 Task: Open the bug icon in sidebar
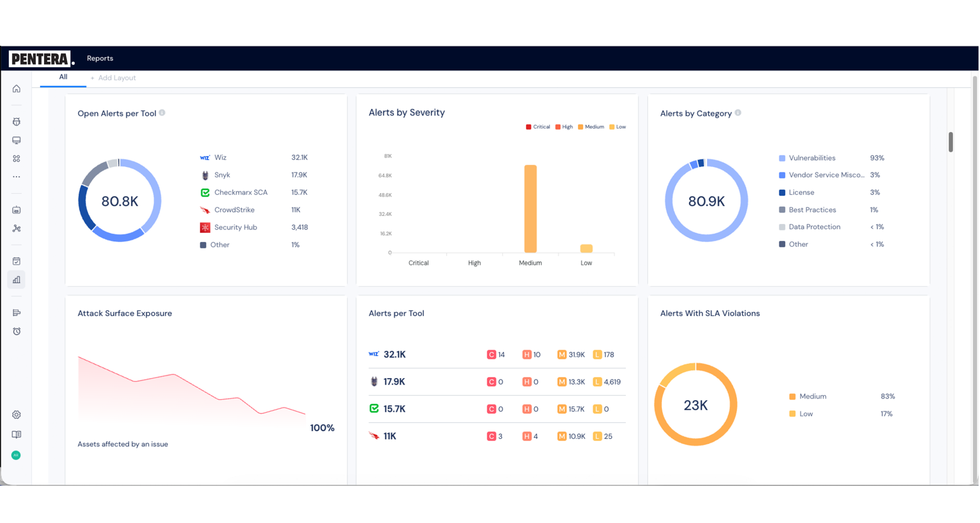(x=16, y=122)
